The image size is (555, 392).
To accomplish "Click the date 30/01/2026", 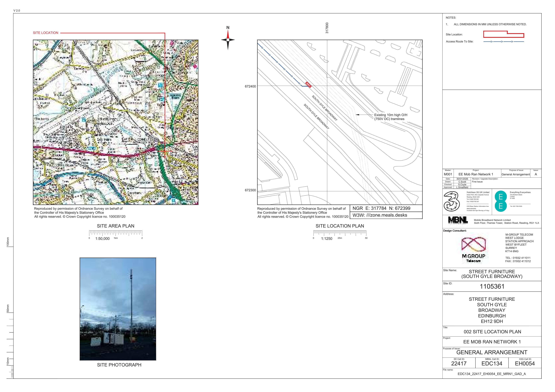I will pos(462,179).
